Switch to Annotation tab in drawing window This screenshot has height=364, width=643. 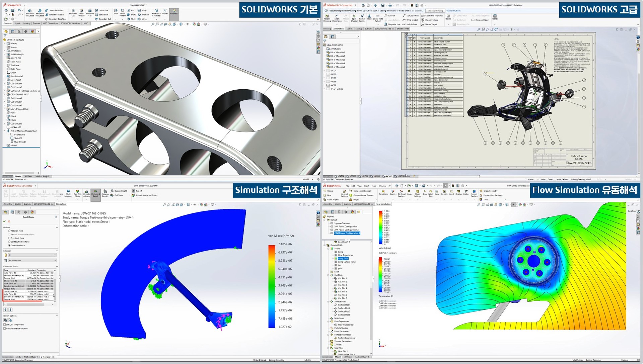[338, 29]
